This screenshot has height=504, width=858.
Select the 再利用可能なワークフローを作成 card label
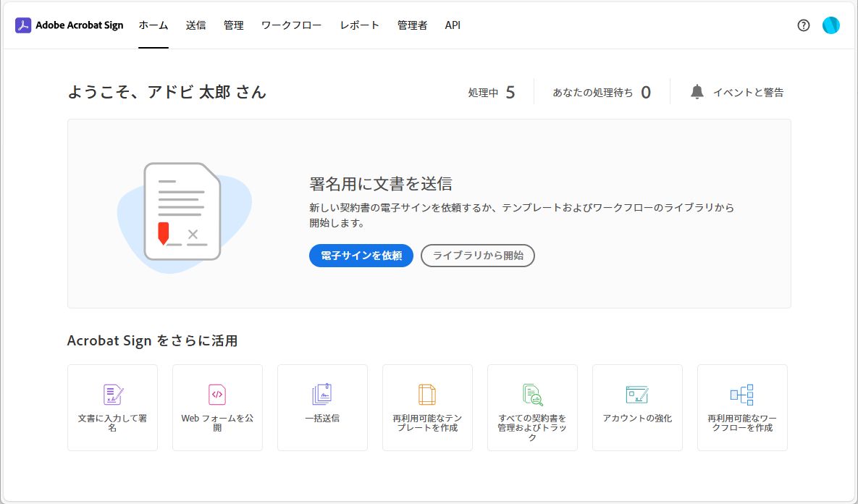[x=742, y=423]
